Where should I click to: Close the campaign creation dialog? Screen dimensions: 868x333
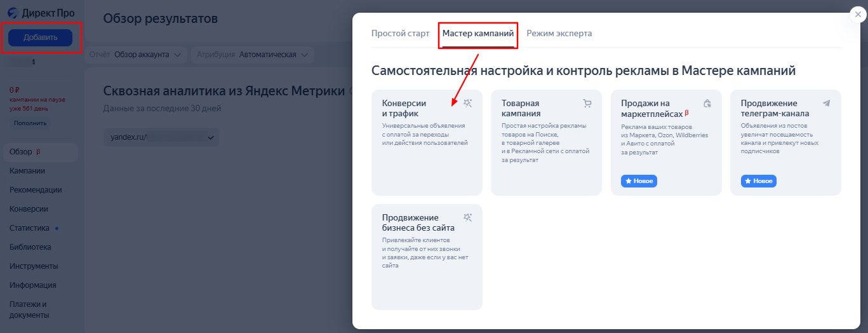point(858,14)
